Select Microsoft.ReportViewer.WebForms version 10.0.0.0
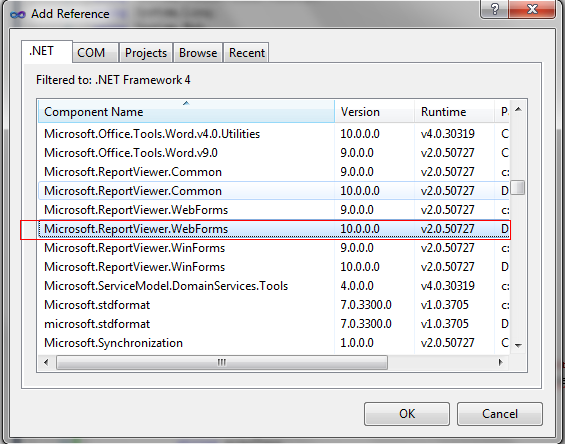Viewport: 565px width, 444px height. click(x=274, y=229)
